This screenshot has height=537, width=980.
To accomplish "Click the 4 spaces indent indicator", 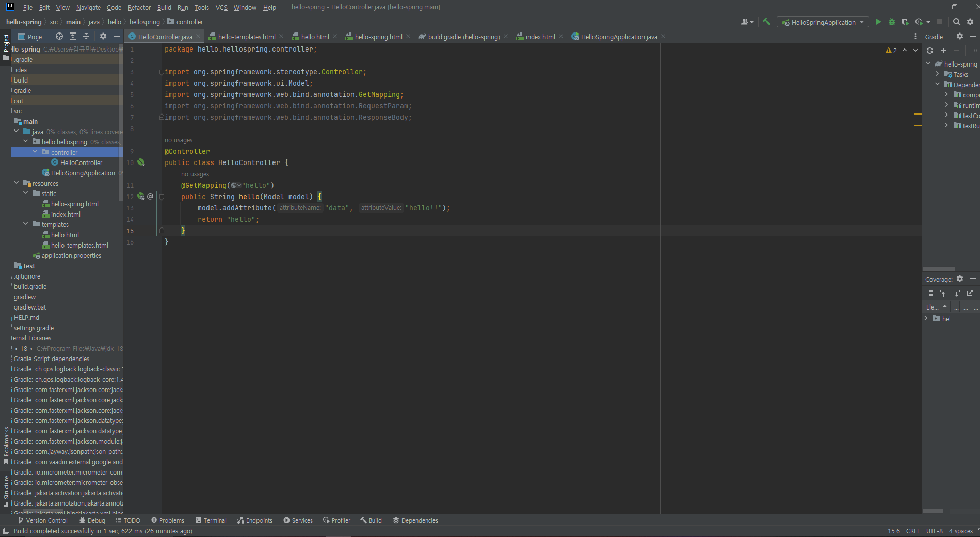I will pyautogui.click(x=960, y=531).
